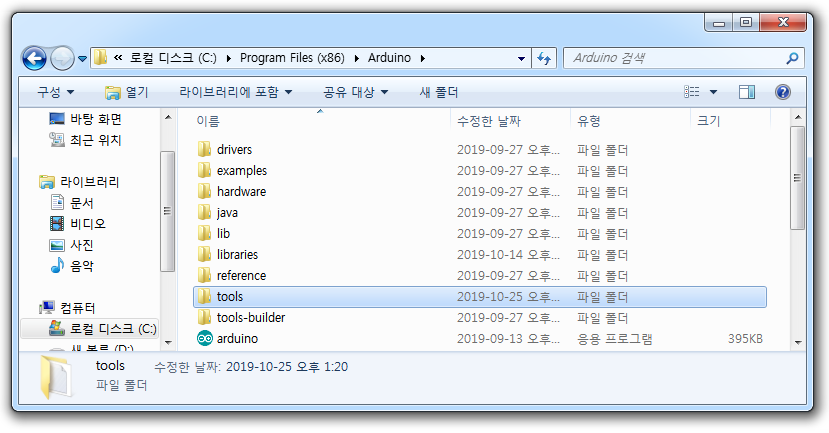Viewport: 829px width, 433px height.
Task: Open the recent pages dropdown arrow
Action: 82,59
